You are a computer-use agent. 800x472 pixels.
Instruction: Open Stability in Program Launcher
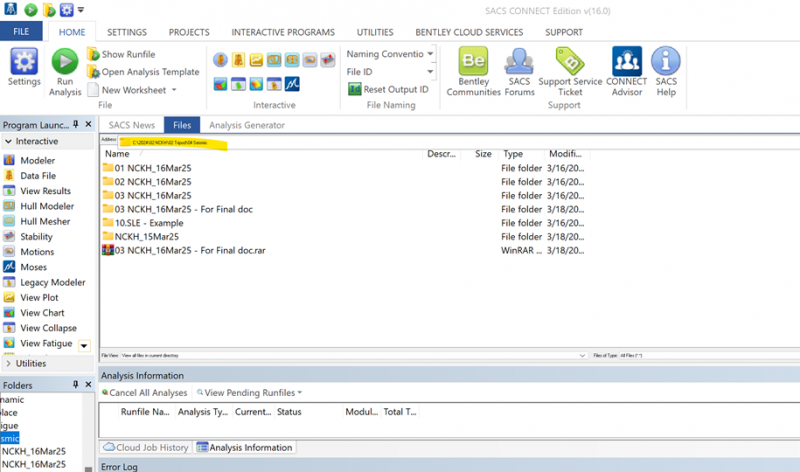tap(36, 237)
